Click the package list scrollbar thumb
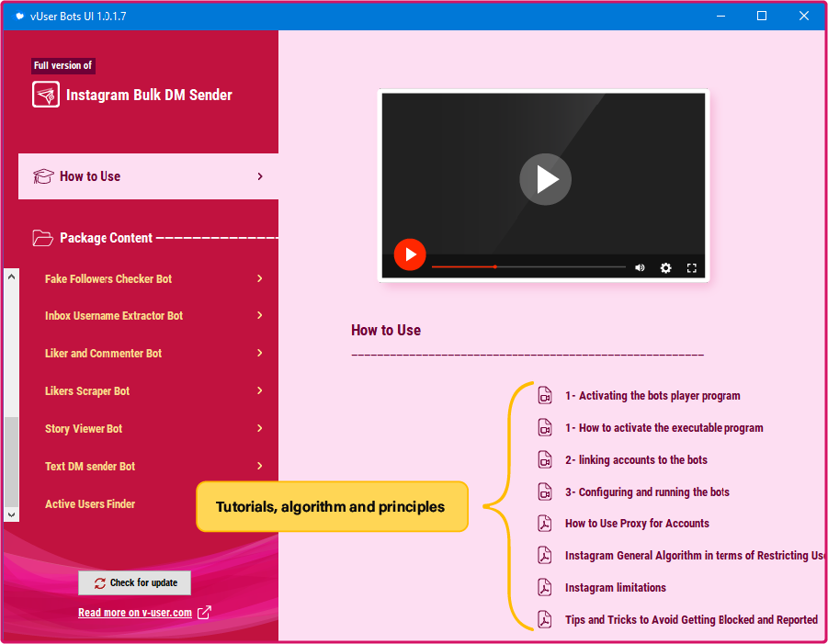 tap(12, 462)
